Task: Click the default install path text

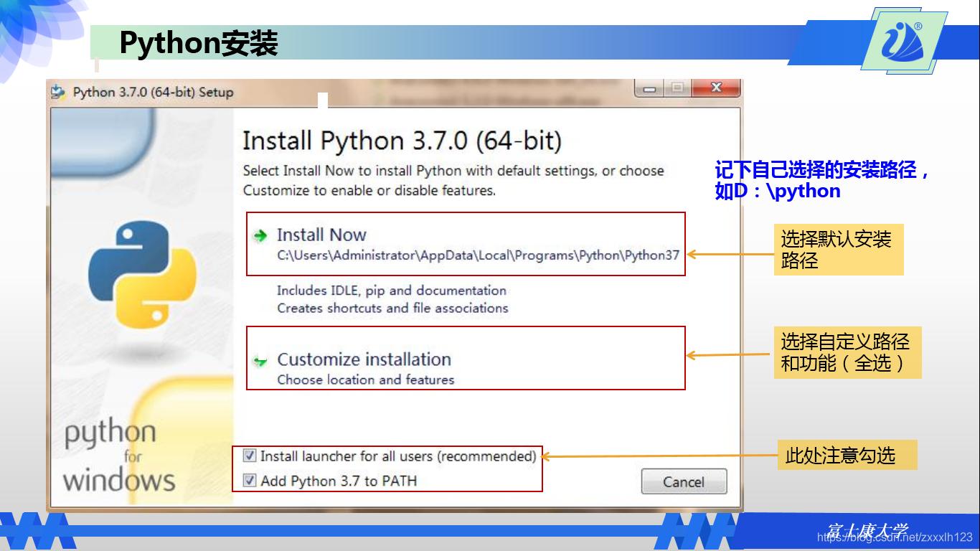Action: (x=478, y=255)
